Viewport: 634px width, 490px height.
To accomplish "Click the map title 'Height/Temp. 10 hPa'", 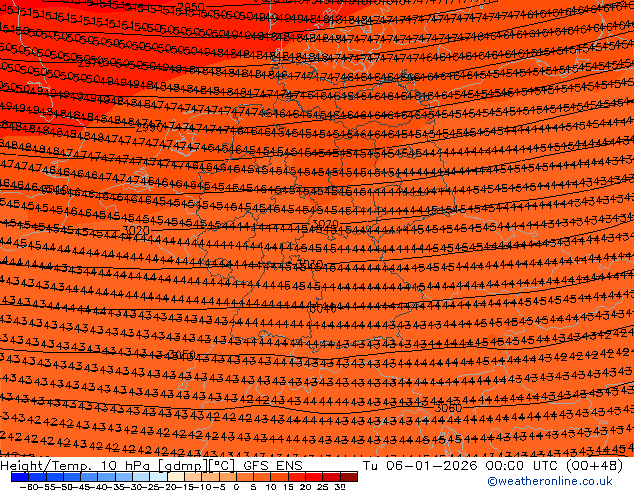I will coord(77,466).
